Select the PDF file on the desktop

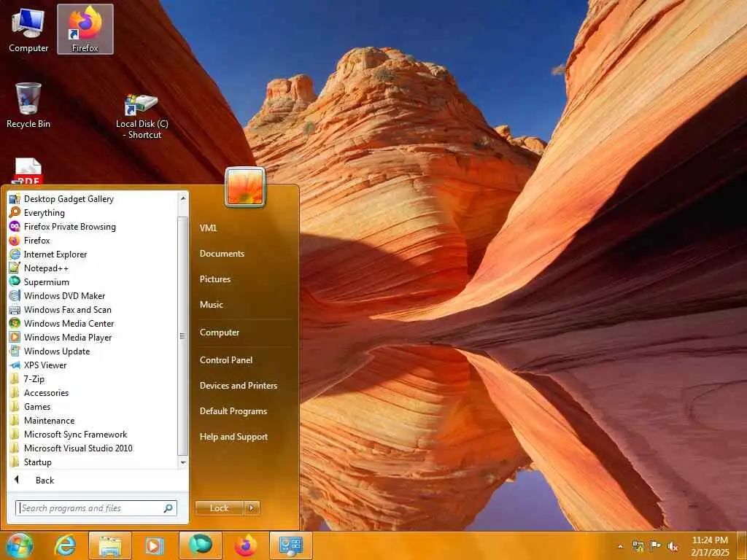coord(28,171)
